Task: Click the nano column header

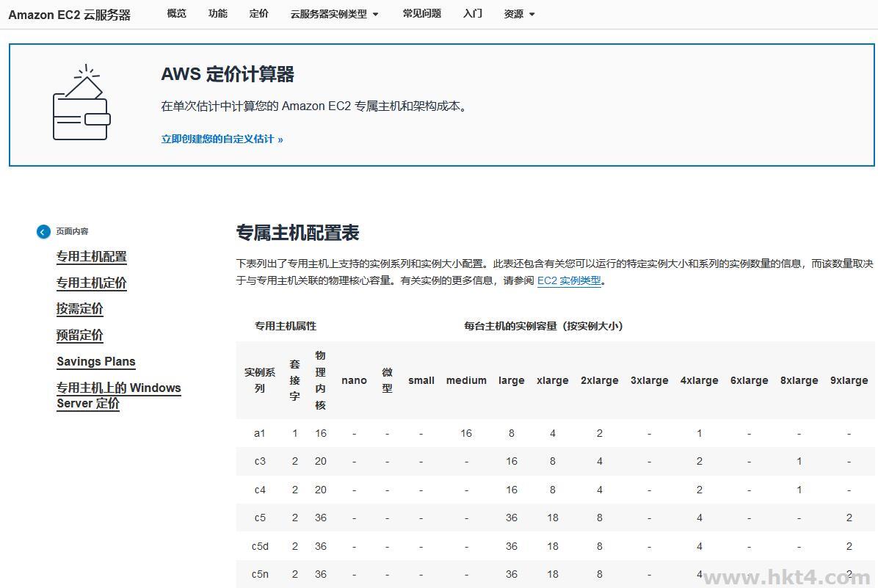Action: tap(355, 380)
